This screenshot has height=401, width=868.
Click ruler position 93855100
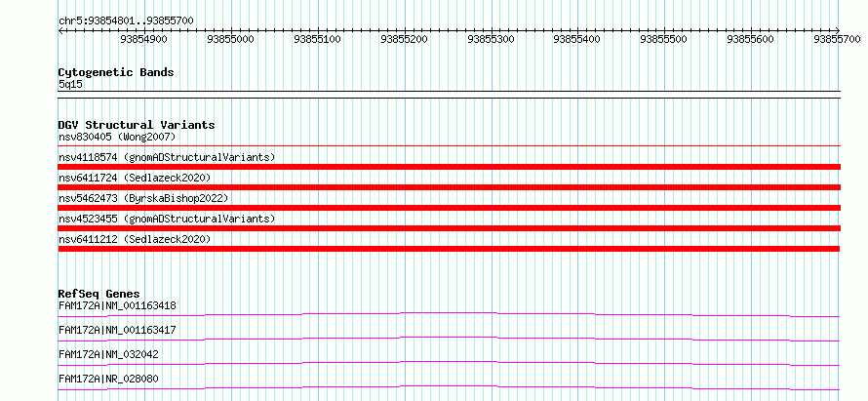[x=317, y=39]
